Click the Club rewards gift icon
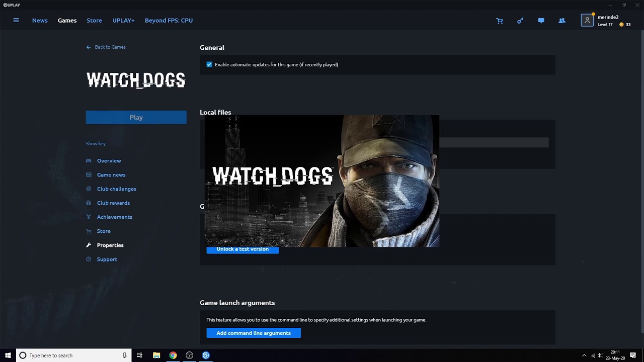The height and width of the screenshot is (362, 644). pos(89,203)
